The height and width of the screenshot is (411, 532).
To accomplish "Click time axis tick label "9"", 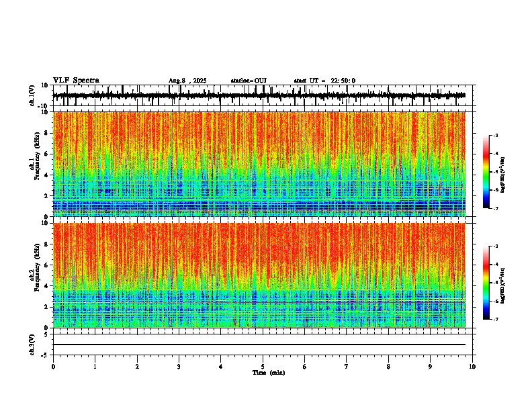I will [430, 367].
